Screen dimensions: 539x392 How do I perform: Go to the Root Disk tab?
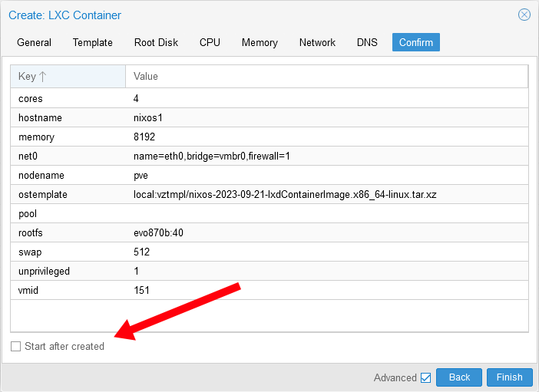click(156, 42)
